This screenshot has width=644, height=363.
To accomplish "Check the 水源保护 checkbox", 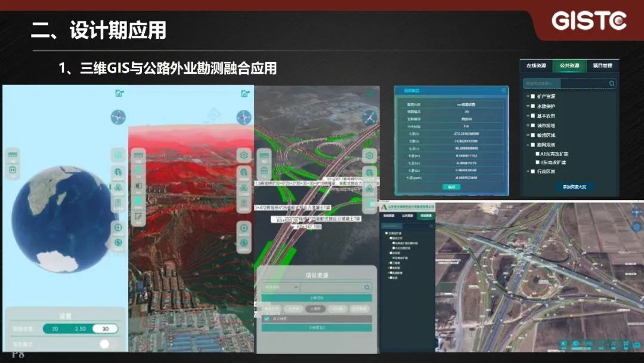I will (532, 106).
